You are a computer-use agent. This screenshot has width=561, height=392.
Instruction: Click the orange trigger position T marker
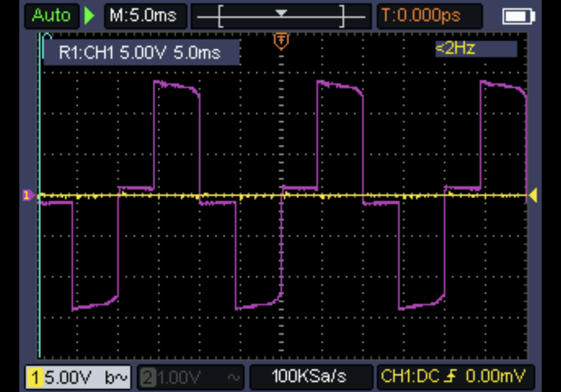click(281, 41)
